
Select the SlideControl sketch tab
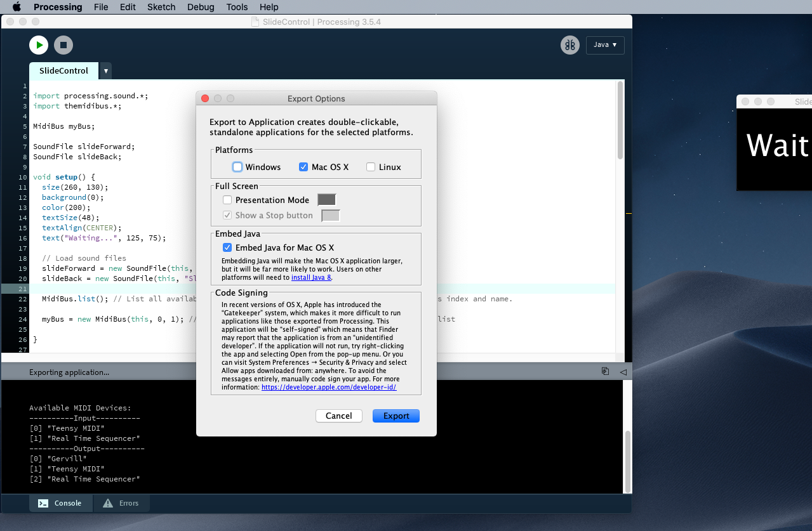click(x=63, y=70)
